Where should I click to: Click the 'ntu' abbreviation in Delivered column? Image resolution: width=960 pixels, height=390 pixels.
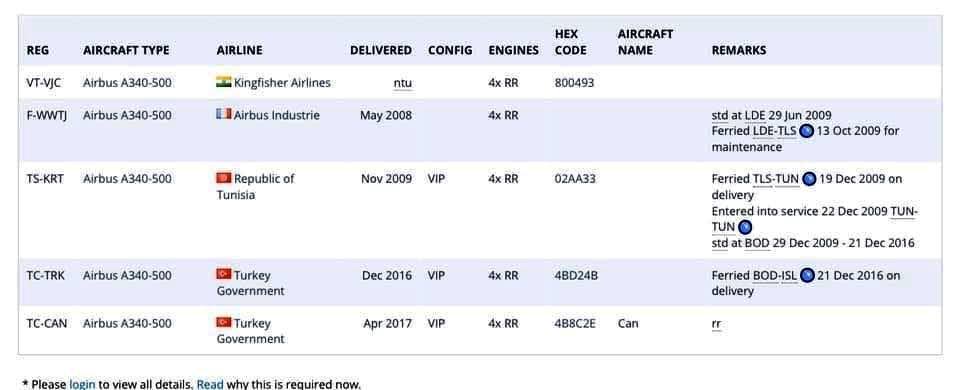[x=402, y=83]
